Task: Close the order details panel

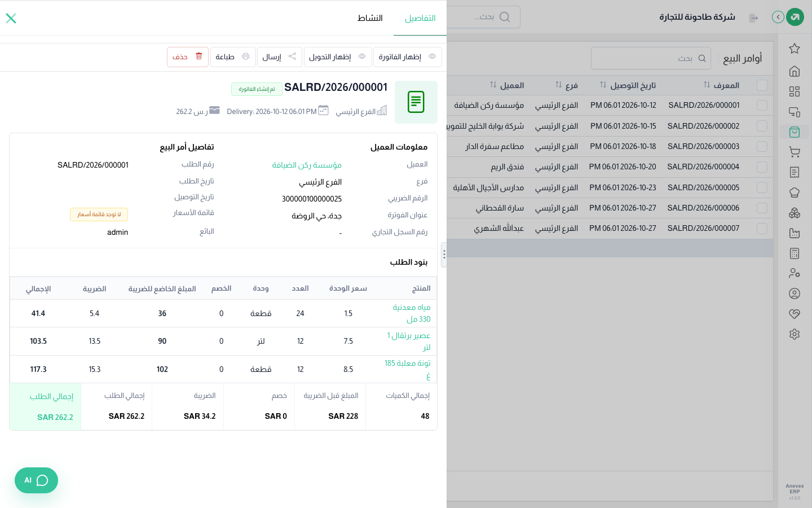Action: click(11, 18)
